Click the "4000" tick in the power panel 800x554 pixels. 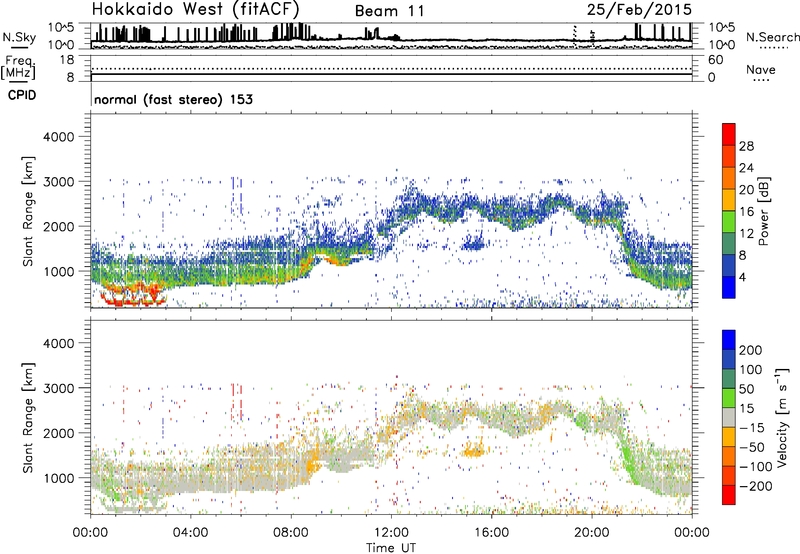click(58, 137)
